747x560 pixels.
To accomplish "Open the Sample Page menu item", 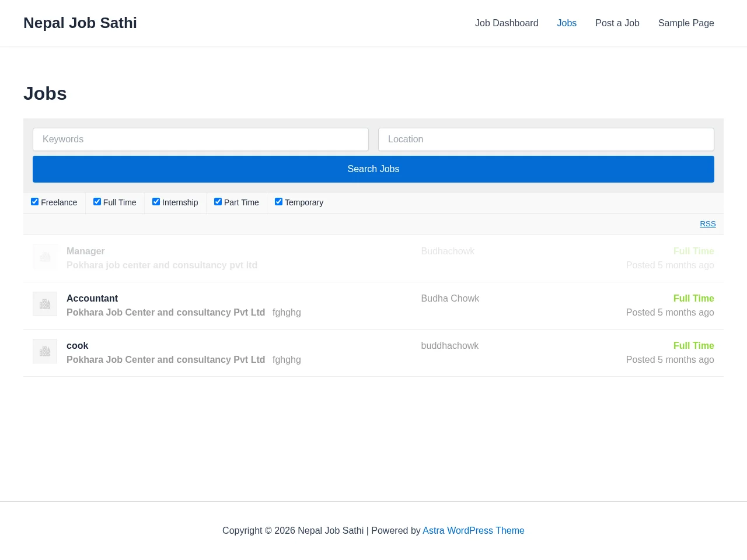I will (x=686, y=23).
